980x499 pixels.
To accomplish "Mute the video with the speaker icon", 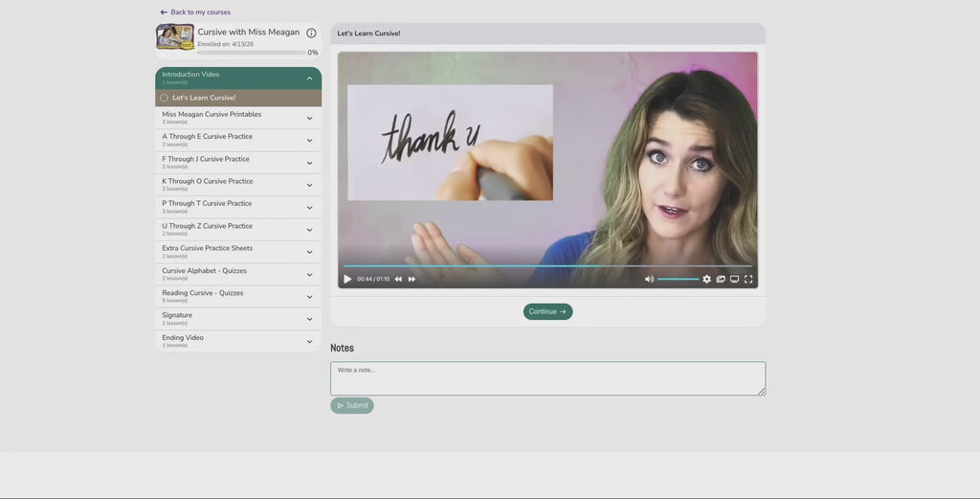I will 649,279.
